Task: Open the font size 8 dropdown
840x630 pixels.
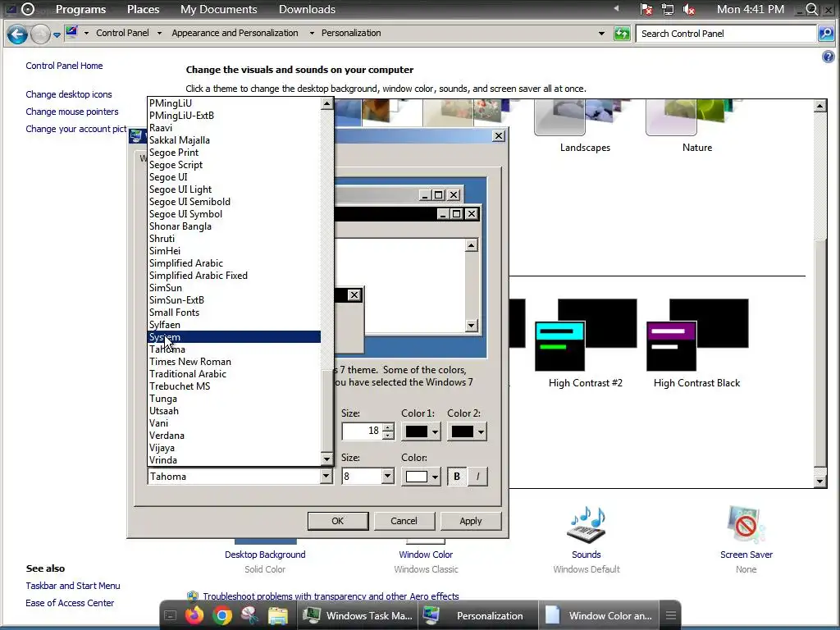Action: coord(387,477)
